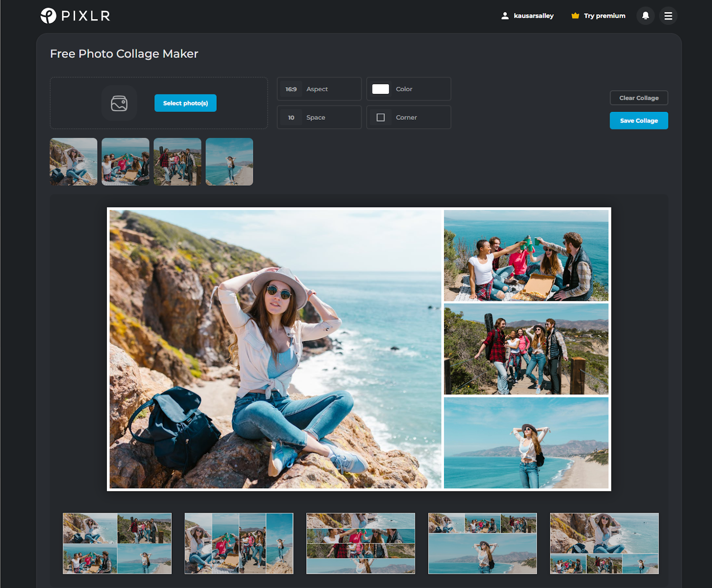712x588 pixels.
Task: Click the white color swatch
Action: tap(380, 89)
